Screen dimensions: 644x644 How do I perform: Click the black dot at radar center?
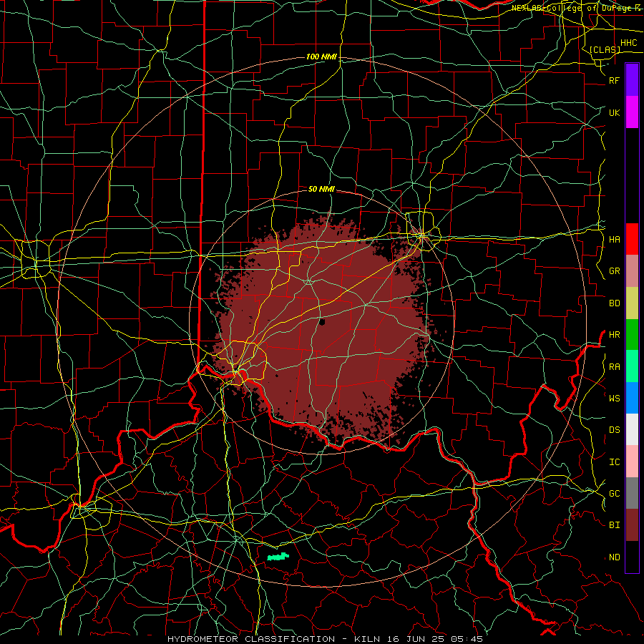(322, 322)
